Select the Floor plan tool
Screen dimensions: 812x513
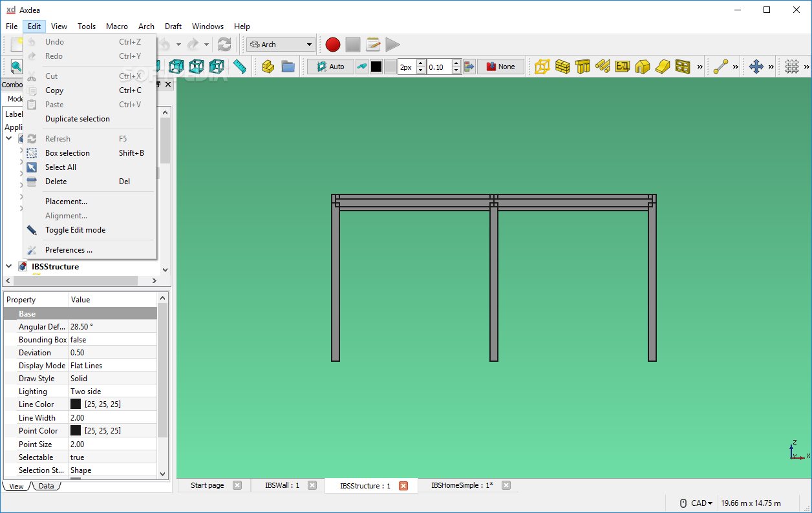point(623,67)
